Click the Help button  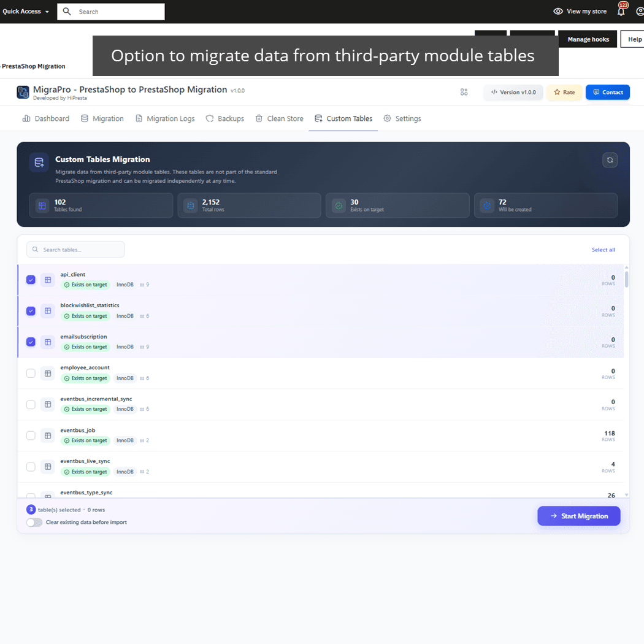(x=634, y=39)
